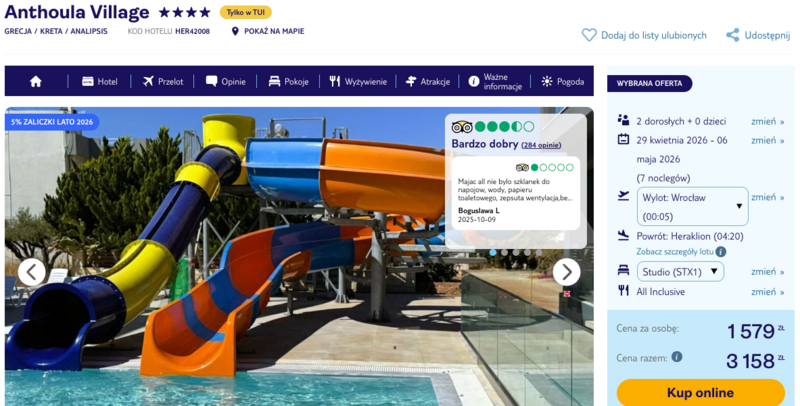Open the Opinie tab

coord(225,81)
